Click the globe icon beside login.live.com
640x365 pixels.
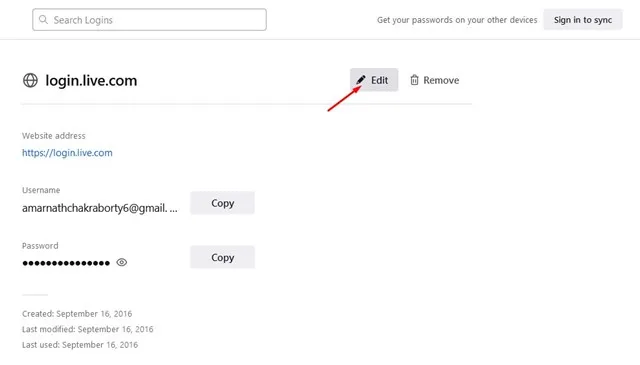pyautogui.click(x=30, y=80)
